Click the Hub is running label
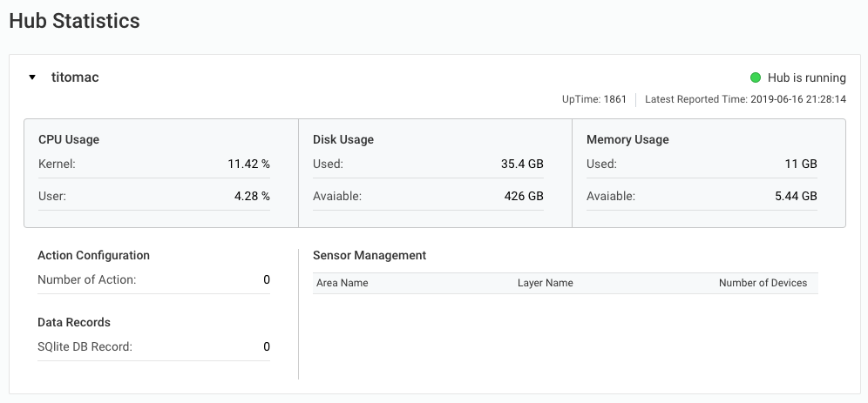The width and height of the screenshot is (868, 403). coord(806,77)
